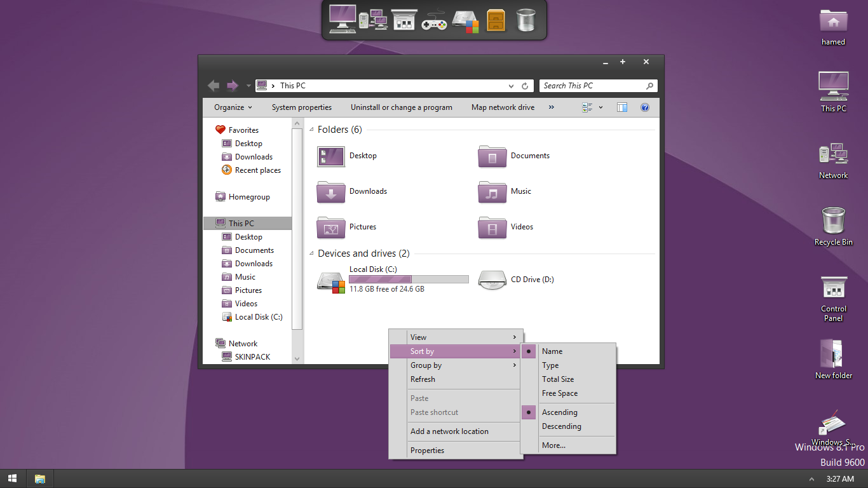
Task: Click Uninstall or change a program
Action: (401, 107)
